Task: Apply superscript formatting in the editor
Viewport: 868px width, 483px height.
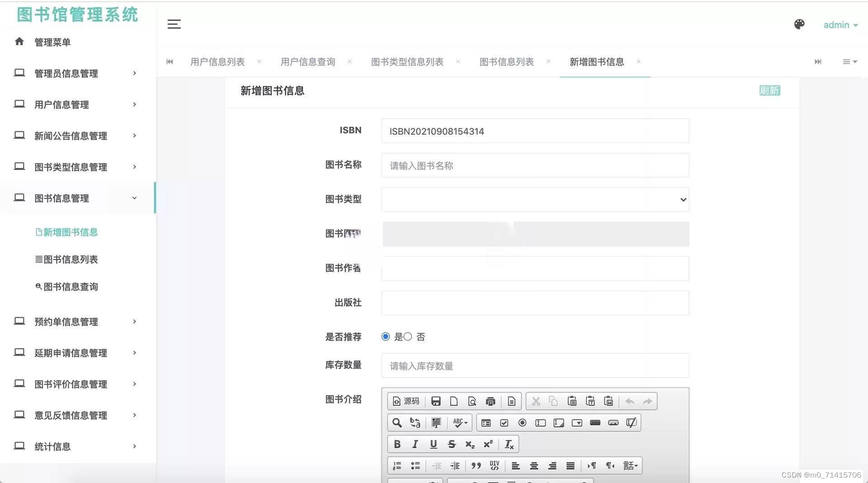Action: coord(487,444)
